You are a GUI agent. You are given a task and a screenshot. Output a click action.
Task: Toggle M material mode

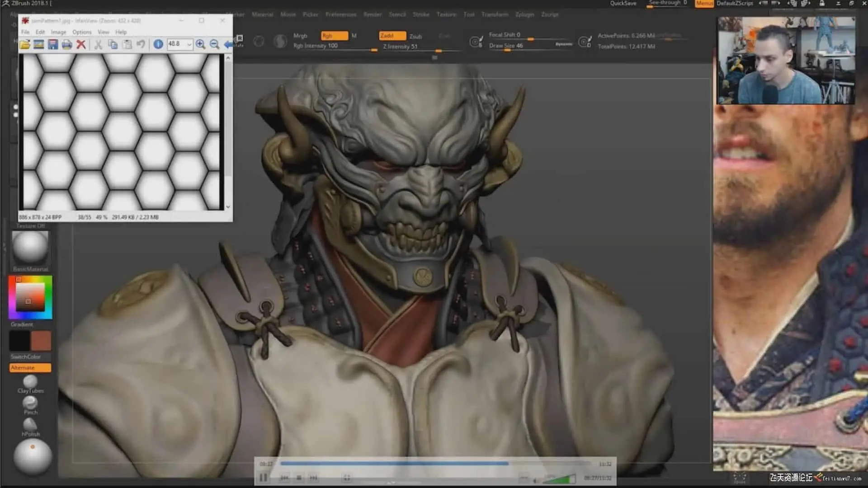354,36
